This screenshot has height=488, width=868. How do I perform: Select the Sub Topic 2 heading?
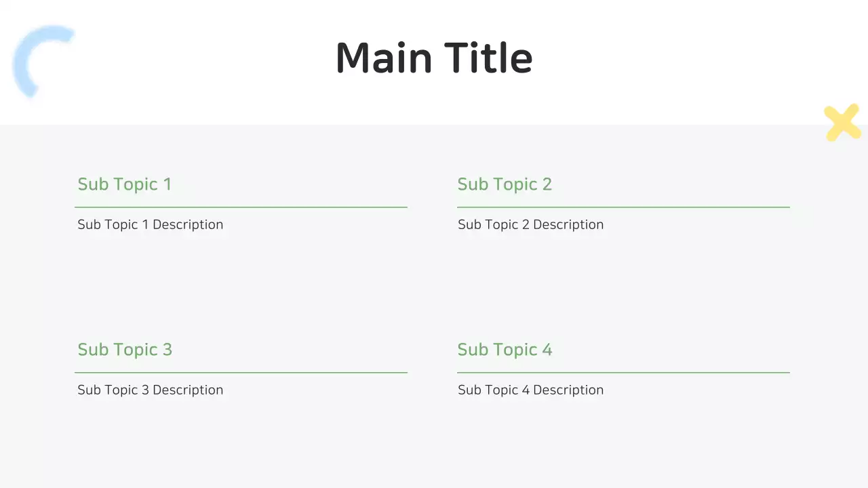pyautogui.click(x=505, y=184)
